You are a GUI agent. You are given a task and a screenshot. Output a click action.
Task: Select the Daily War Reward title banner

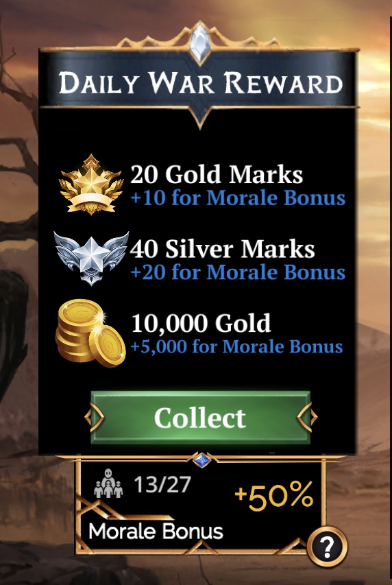click(x=200, y=82)
